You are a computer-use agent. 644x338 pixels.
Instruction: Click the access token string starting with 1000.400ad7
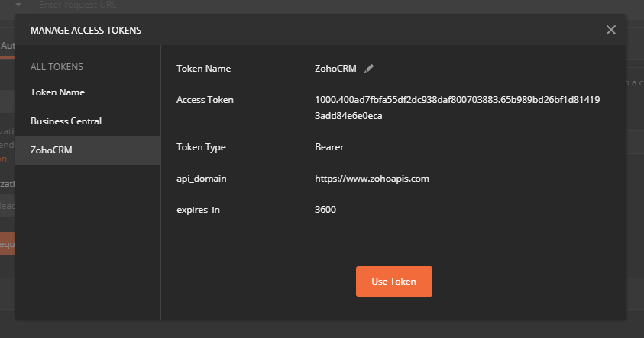pyautogui.click(x=457, y=100)
